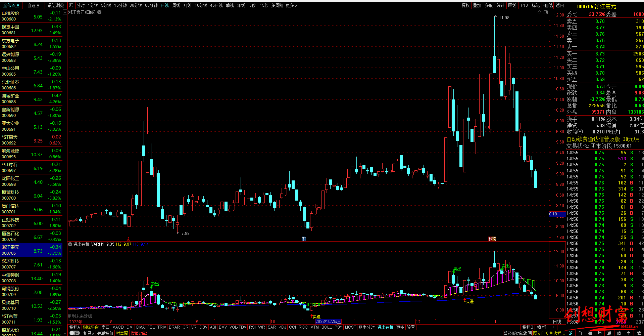Click the 统计 statistics button
The image size is (644, 336).
click(x=500, y=5)
